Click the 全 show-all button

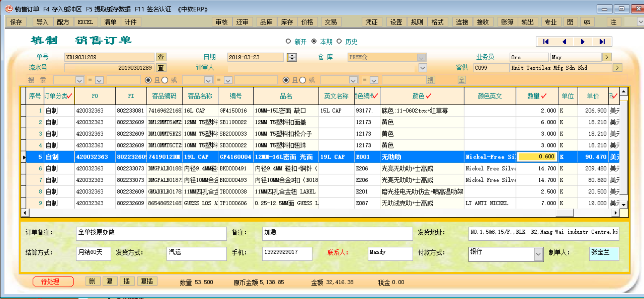[x=462, y=80]
